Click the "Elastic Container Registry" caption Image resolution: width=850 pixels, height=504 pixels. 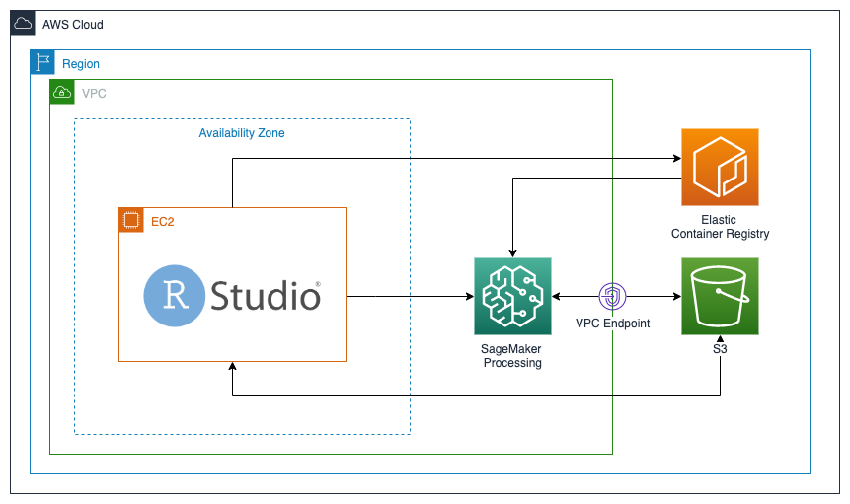[x=720, y=227]
